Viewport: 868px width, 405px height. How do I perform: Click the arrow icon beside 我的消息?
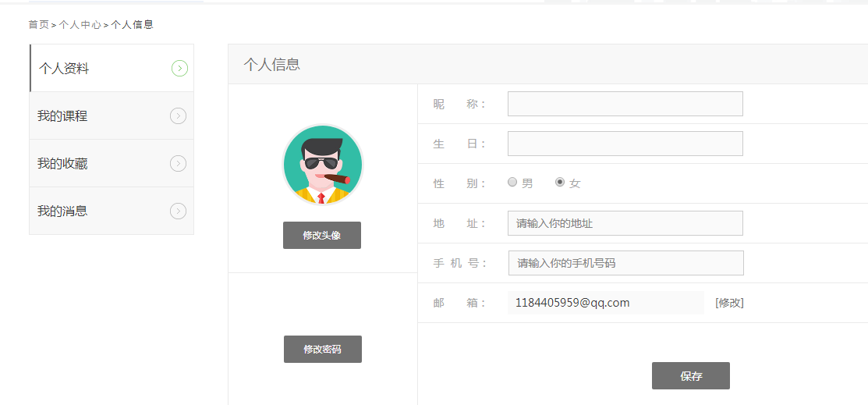coord(179,211)
